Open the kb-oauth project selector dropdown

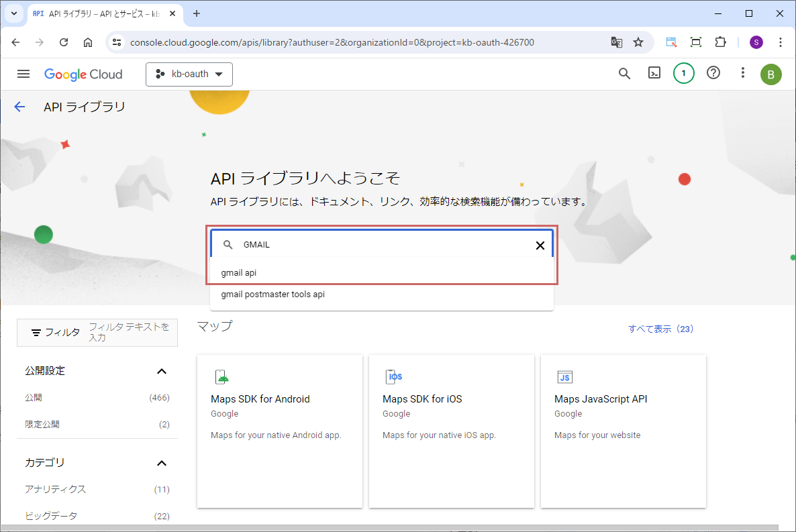[189, 74]
